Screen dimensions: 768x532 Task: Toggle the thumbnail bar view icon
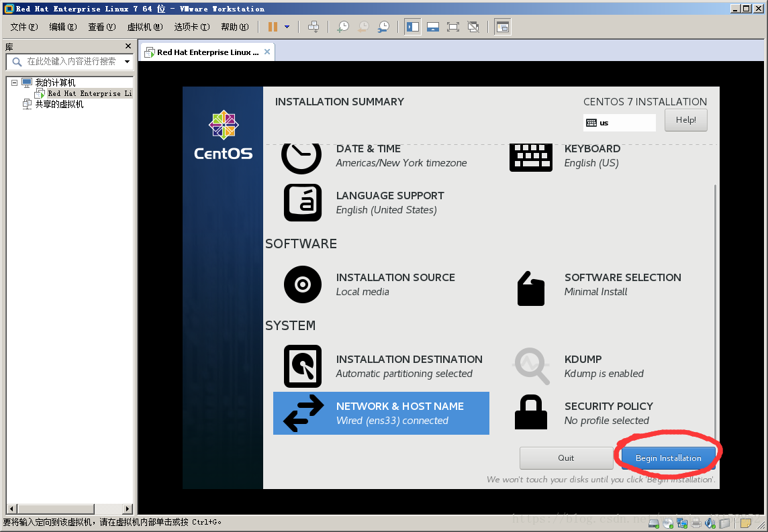pos(433,27)
